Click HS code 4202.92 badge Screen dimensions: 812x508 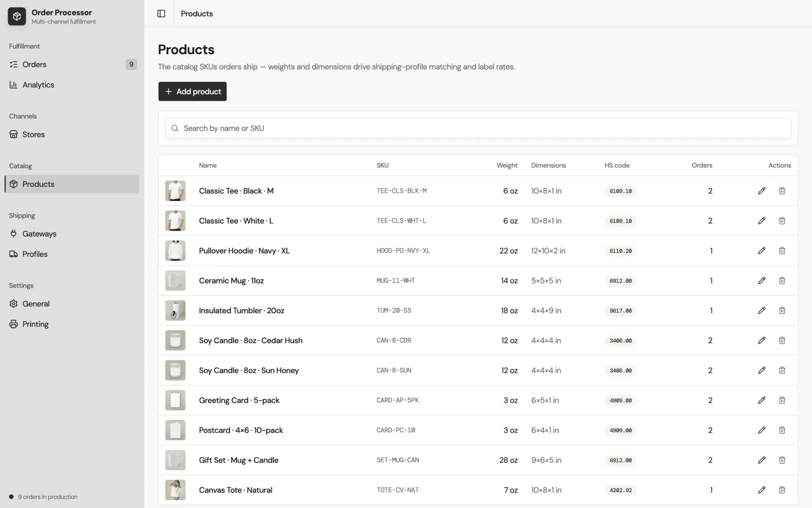click(x=620, y=490)
